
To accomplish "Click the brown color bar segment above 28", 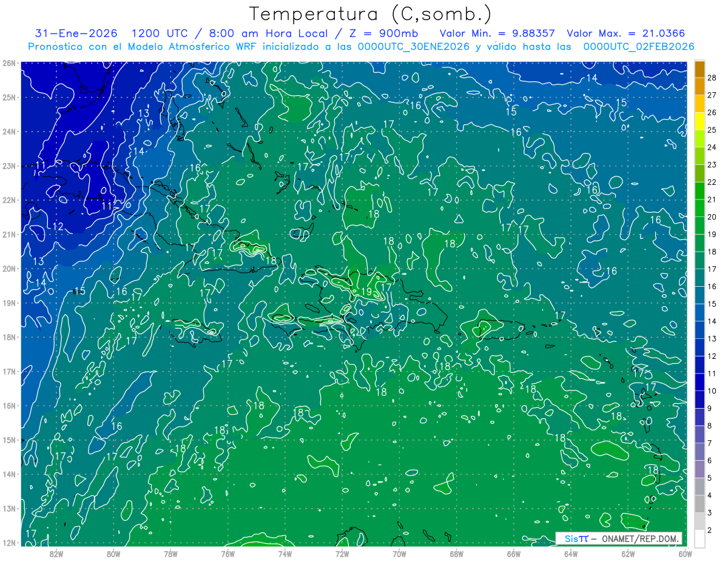I will [700, 69].
